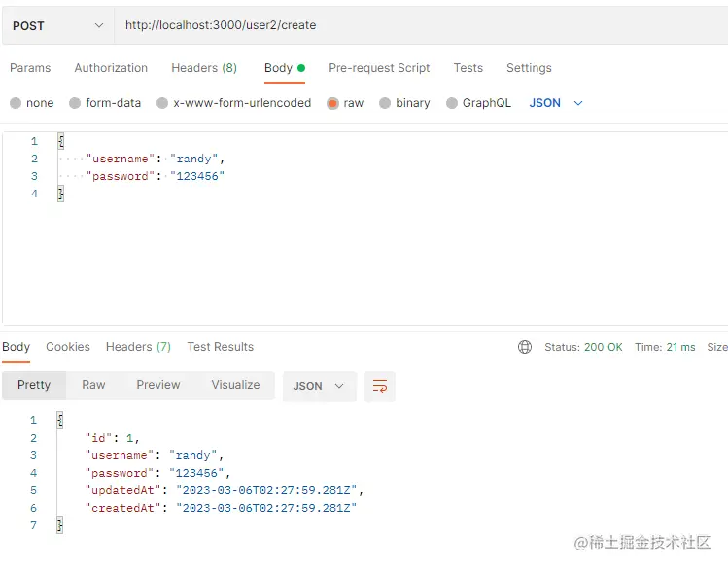Select the request Body tab
This screenshot has width=728, height=568.
click(x=285, y=68)
